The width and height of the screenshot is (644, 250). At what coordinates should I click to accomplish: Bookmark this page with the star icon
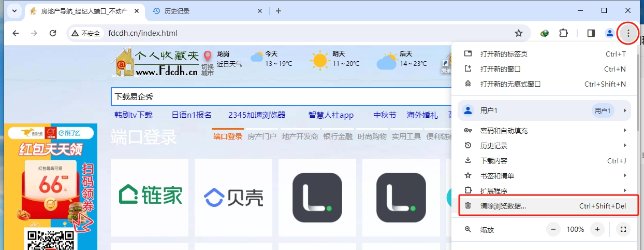tap(519, 33)
